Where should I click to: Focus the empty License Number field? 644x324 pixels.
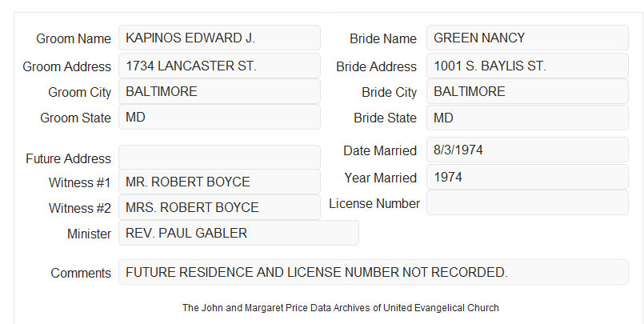(527, 202)
